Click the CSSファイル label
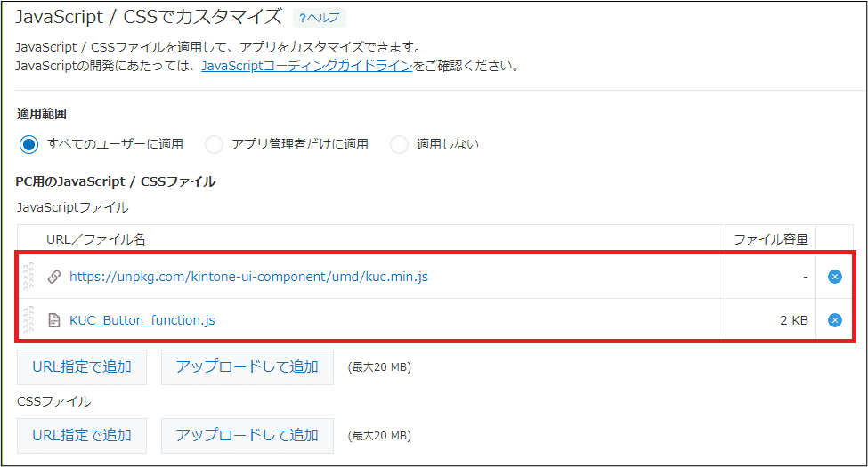868x467 pixels. (x=53, y=401)
